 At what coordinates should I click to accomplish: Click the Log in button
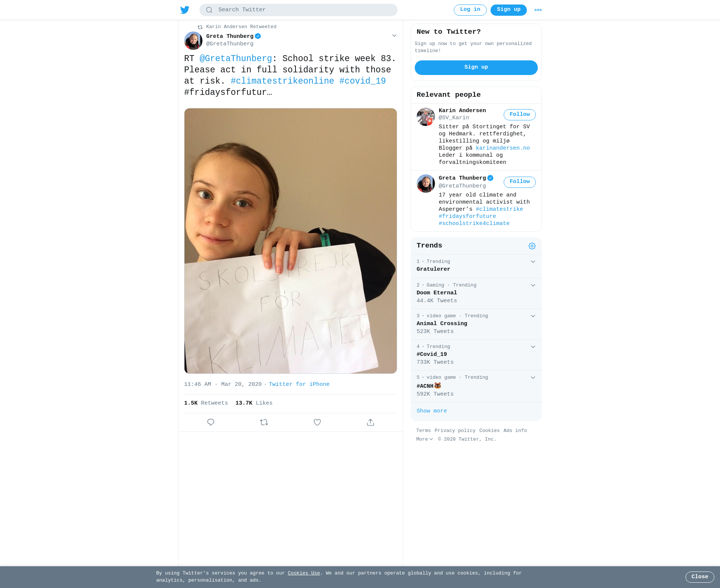[x=470, y=10]
